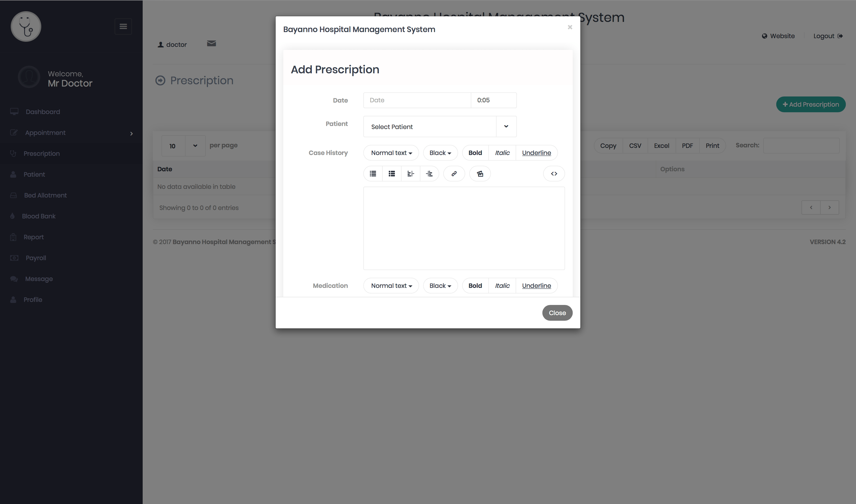Navigate to Prescription menu item in sidebar

(42, 153)
